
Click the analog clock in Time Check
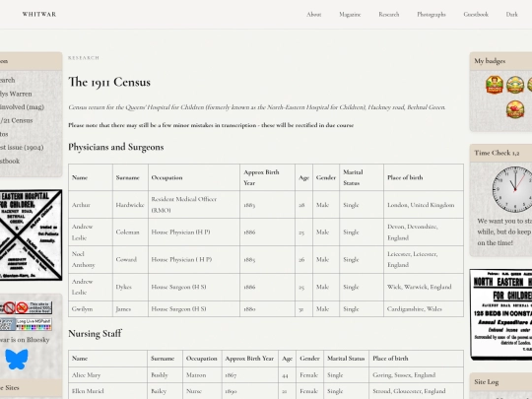point(514,189)
